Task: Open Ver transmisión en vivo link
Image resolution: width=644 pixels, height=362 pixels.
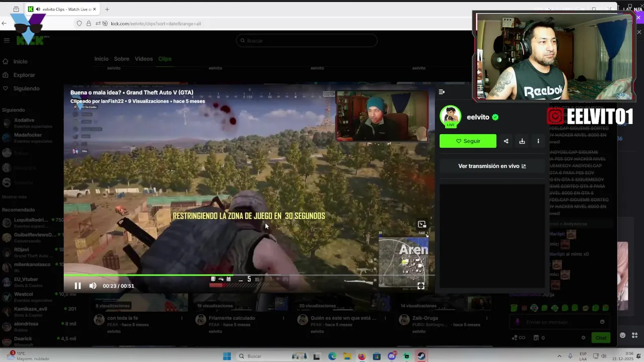Action: click(492, 166)
